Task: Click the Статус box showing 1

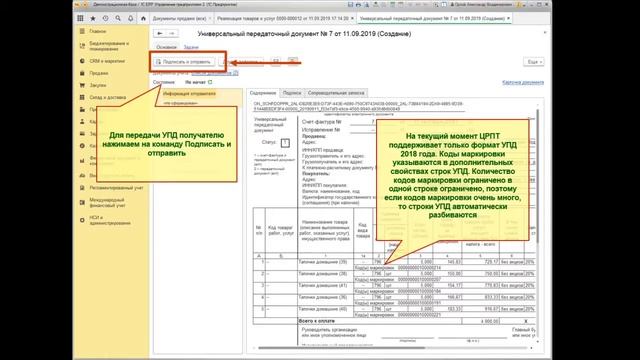Action: point(285,143)
